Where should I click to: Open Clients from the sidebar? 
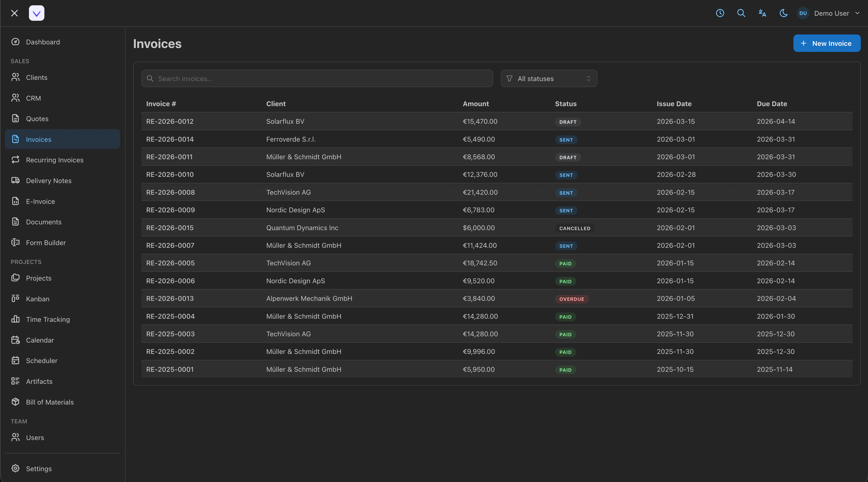click(62, 77)
